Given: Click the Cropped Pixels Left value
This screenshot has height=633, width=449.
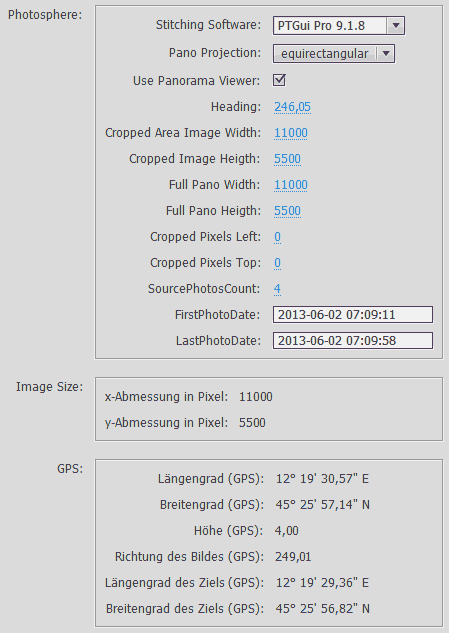Looking at the screenshot, I should [277, 237].
